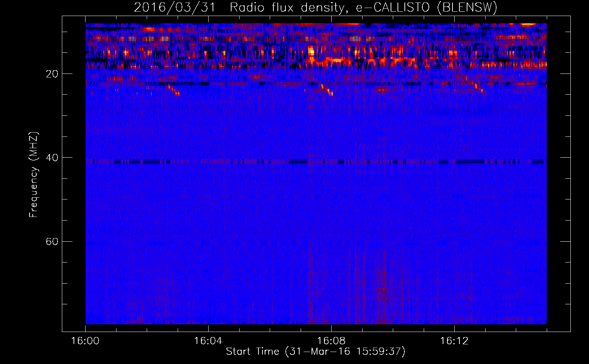This screenshot has width=589, height=364.
Task: Click the 40 frequency axis label
Action: point(52,158)
